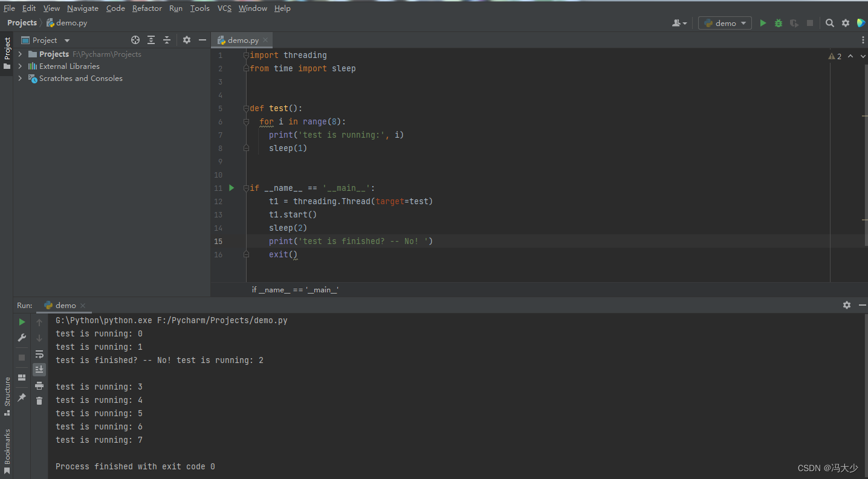The image size is (868, 479).
Task: Hide the Run panel with minus icon
Action: click(x=862, y=305)
